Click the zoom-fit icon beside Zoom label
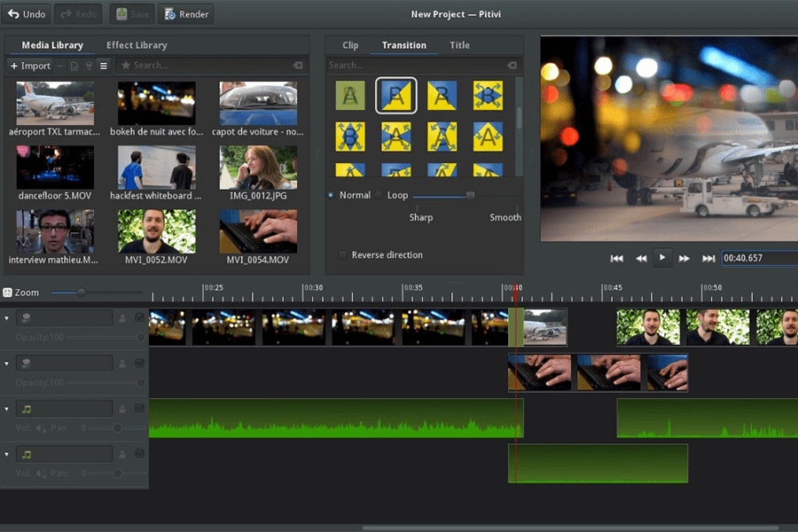Viewport: 798px width, 532px height. click(x=8, y=293)
